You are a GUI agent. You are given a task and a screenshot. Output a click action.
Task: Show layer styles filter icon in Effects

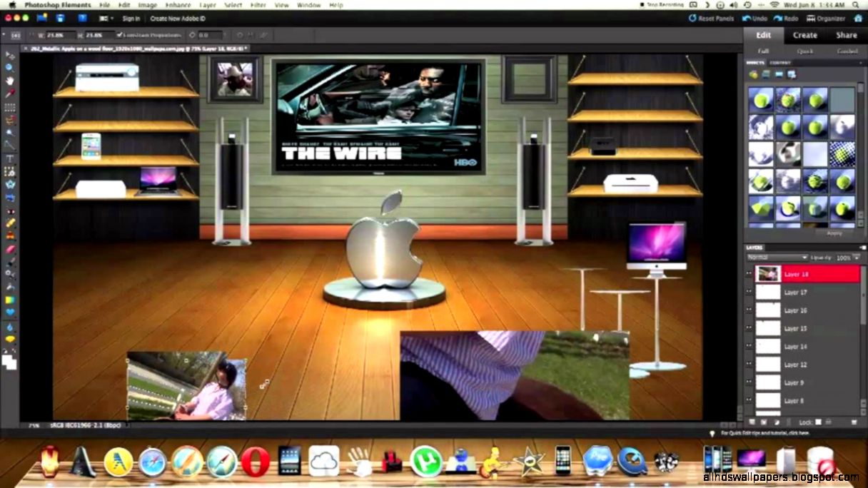click(x=766, y=74)
